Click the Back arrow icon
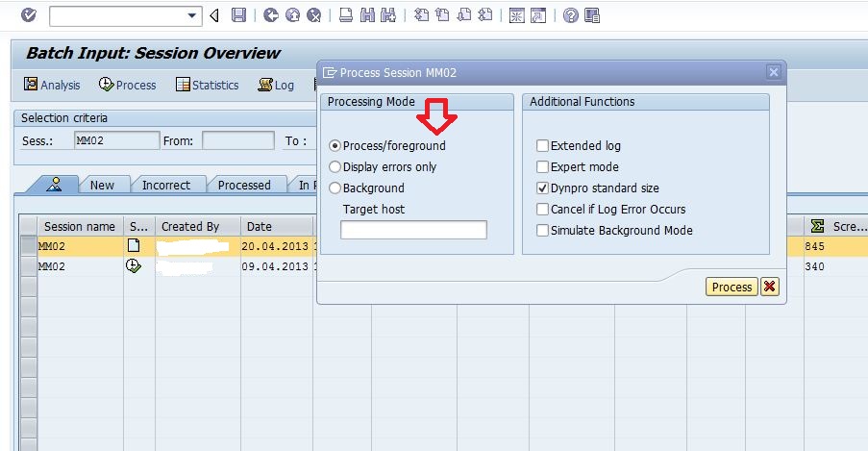 coord(271,15)
